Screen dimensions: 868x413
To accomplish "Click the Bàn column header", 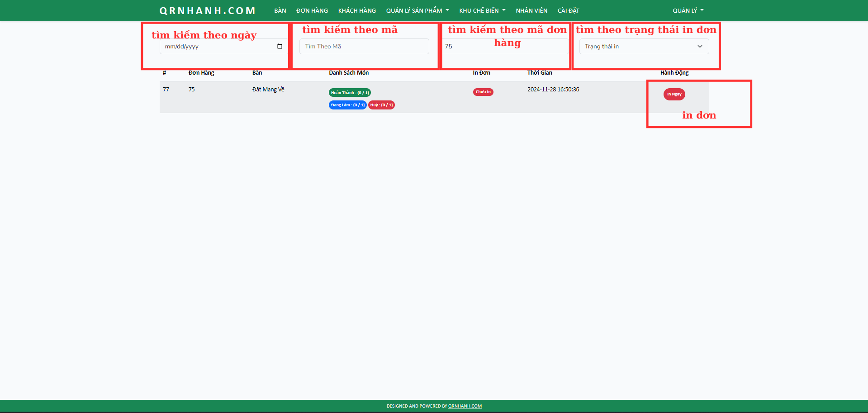I will click(257, 73).
